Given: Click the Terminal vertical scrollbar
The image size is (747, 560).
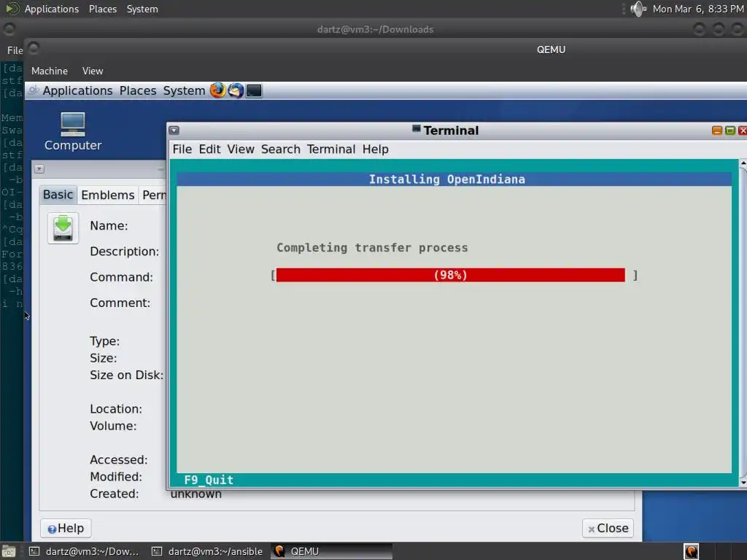Looking at the screenshot, I should [x=743, y=323].
